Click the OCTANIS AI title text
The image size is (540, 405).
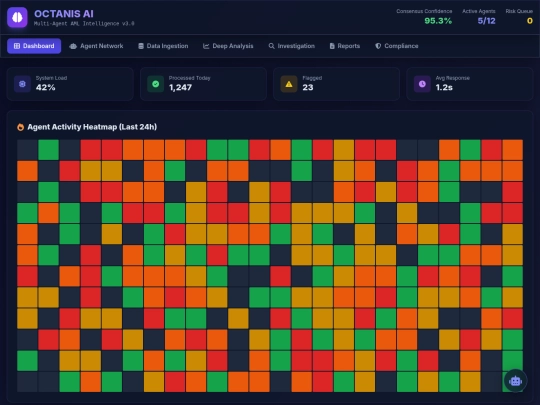64,14
